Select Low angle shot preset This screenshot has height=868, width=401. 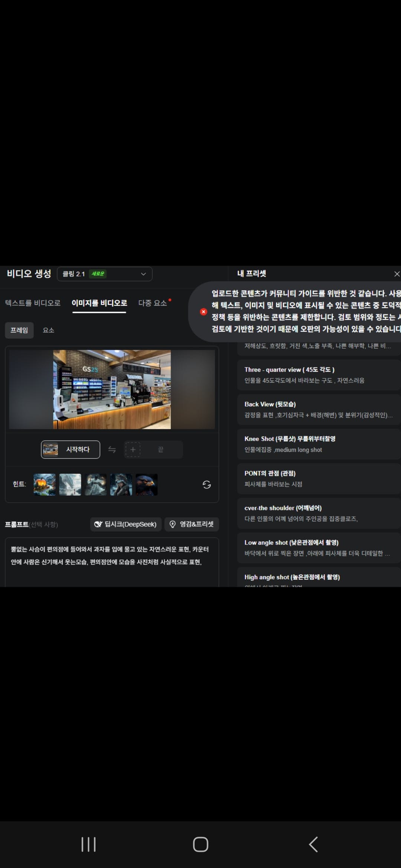pos(319,548)
